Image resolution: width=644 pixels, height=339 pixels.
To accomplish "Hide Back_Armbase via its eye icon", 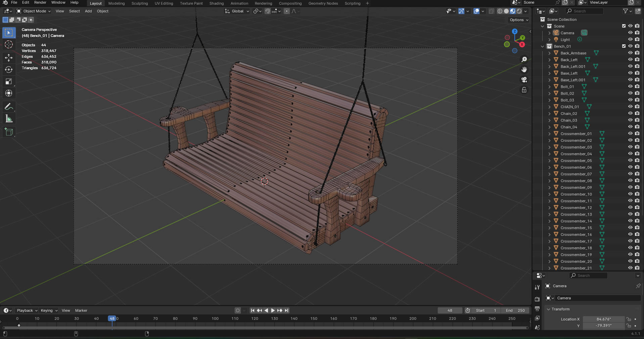I will 630,53.
